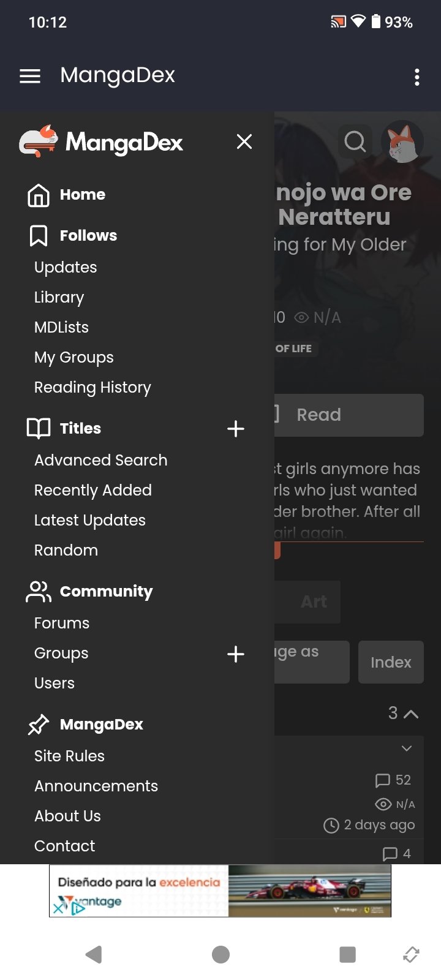This screenshot has height=980, width=441.
Task: Open the Follows section
Action: [88, 236]
